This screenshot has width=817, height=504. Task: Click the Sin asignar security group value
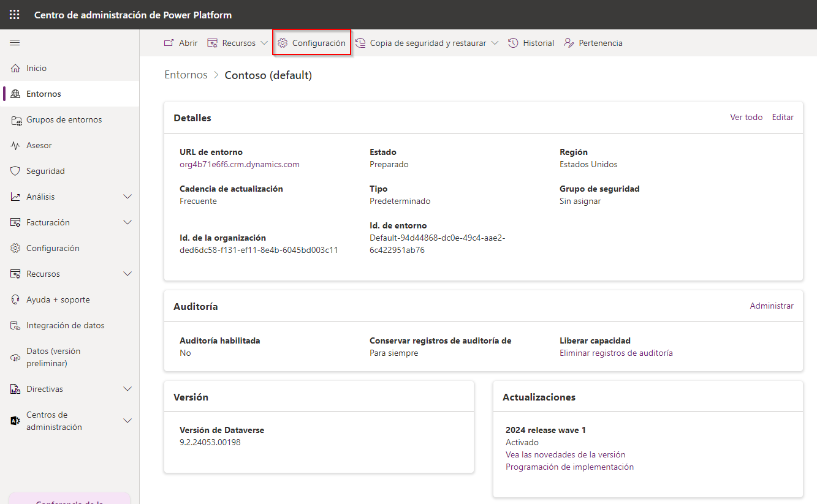[x=580, y=201]
